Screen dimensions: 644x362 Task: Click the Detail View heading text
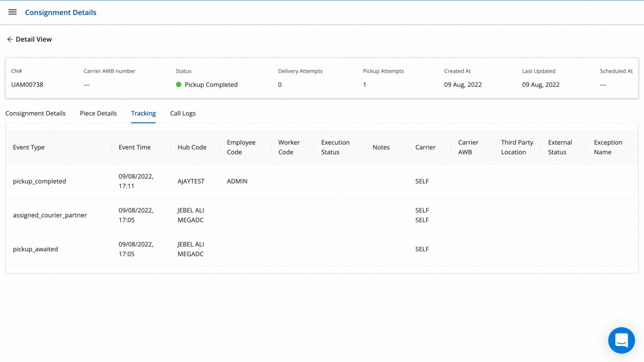coord(34,39)
